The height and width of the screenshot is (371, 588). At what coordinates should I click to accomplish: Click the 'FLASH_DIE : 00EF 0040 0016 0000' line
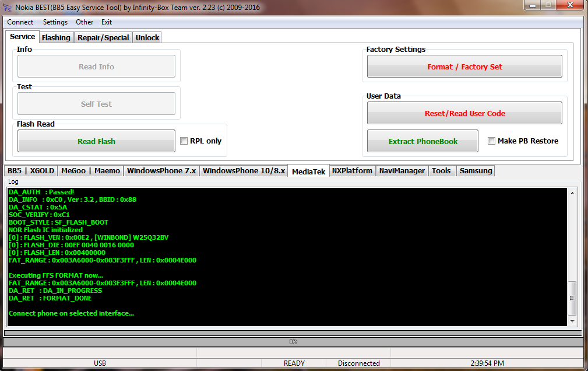(x=71, y=245)
